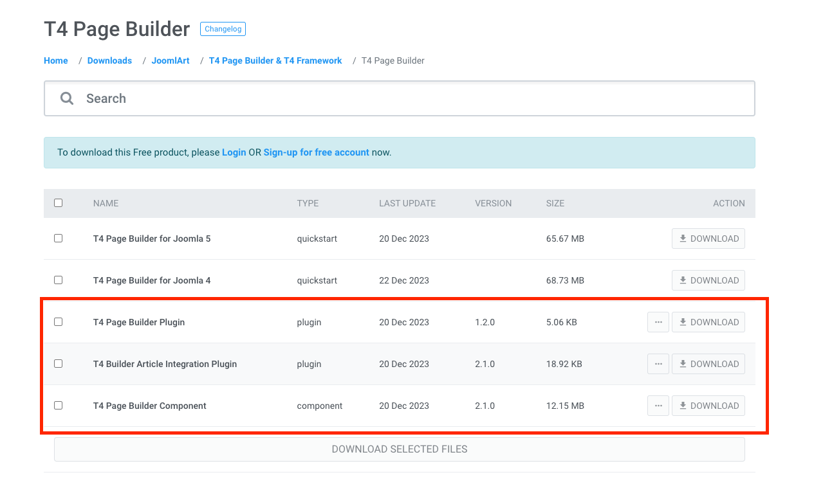
Task: Open more options for T4 Page Builder Plugin
Action: (x=658, y=322)
